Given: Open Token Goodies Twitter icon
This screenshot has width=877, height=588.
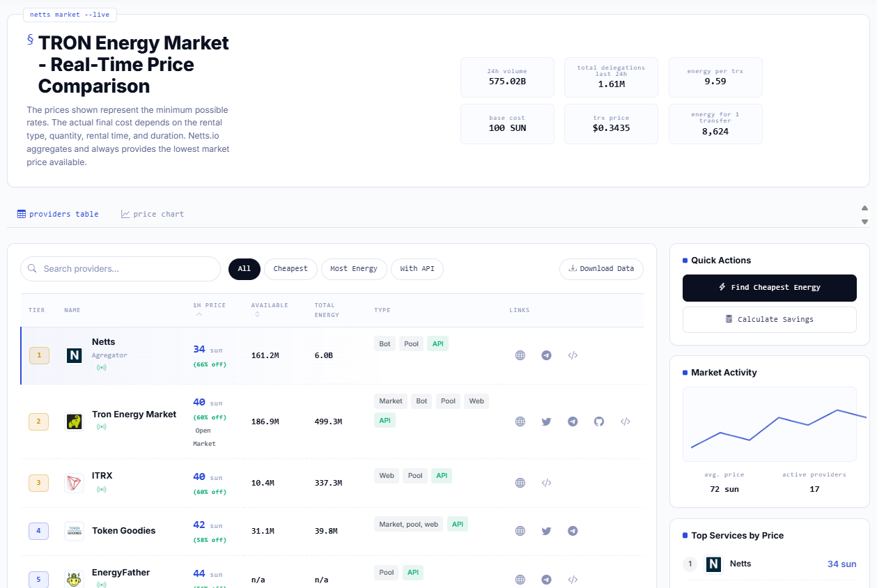Looking at the screenshot, I should [x=546, y=531].
